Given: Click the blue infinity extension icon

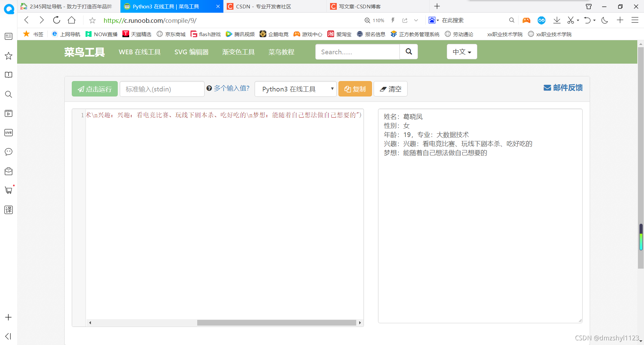Looking at the screenshot, I should pos(541,20).
